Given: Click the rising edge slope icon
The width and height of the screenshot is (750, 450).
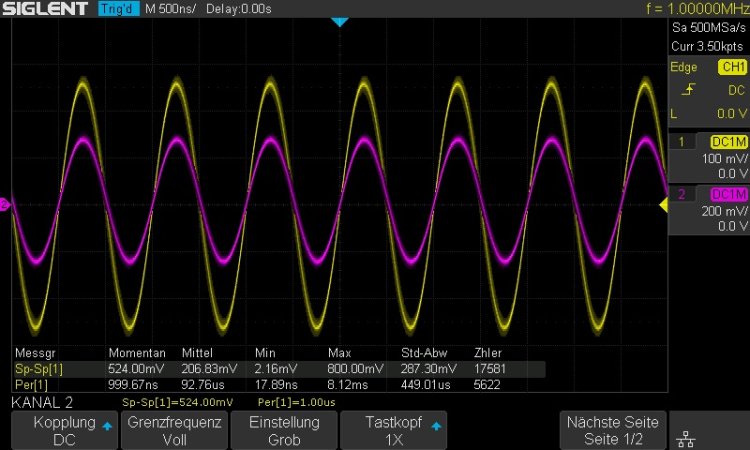Looking at the screenshot, I should (x=685, y=91).
